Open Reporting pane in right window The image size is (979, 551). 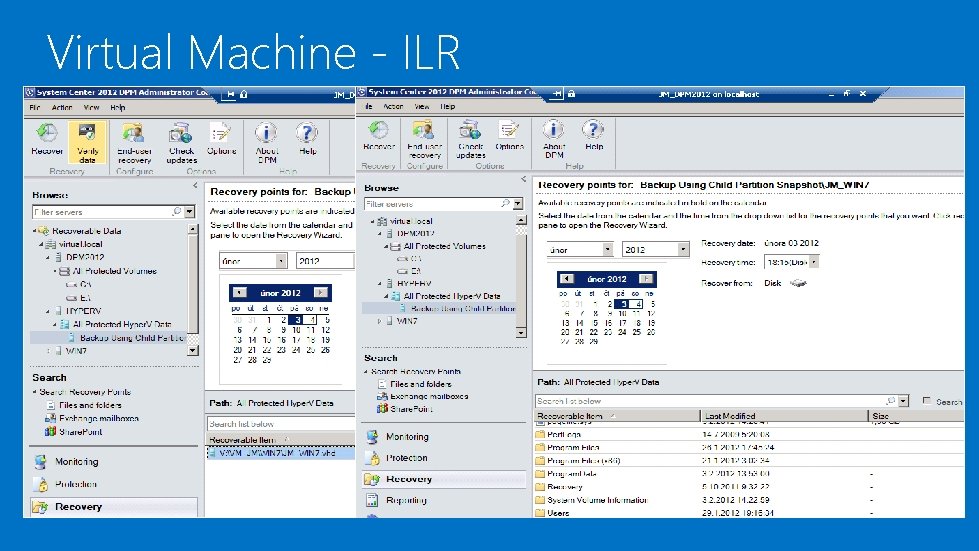pos(445,500)
